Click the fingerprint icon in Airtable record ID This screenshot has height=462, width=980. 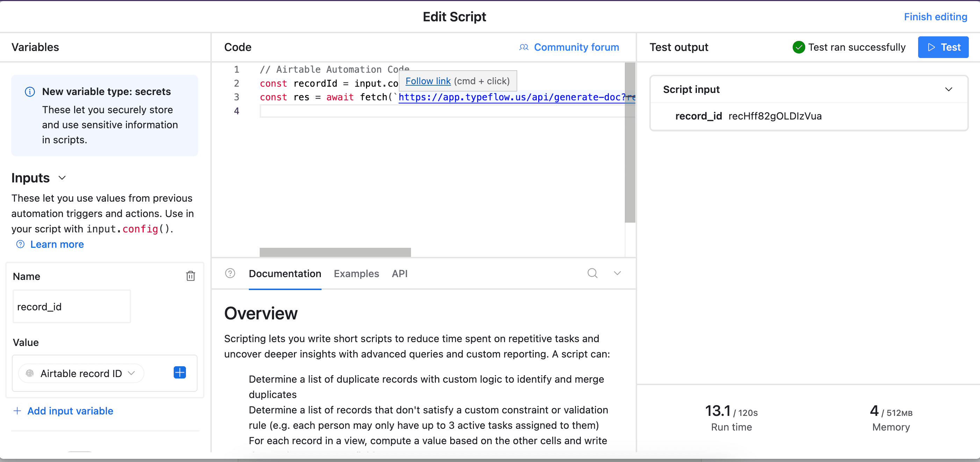click(x=30, y=373)
